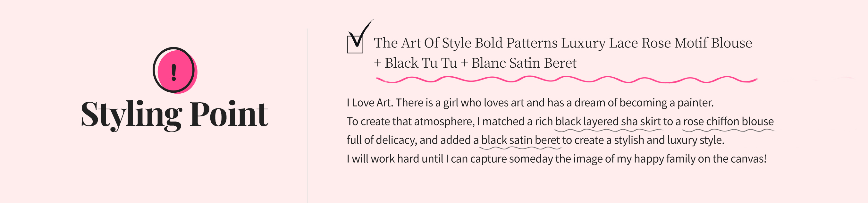Click the pink wavy underline beneath the title
This screenshot has width=868, height=203.
567,80
